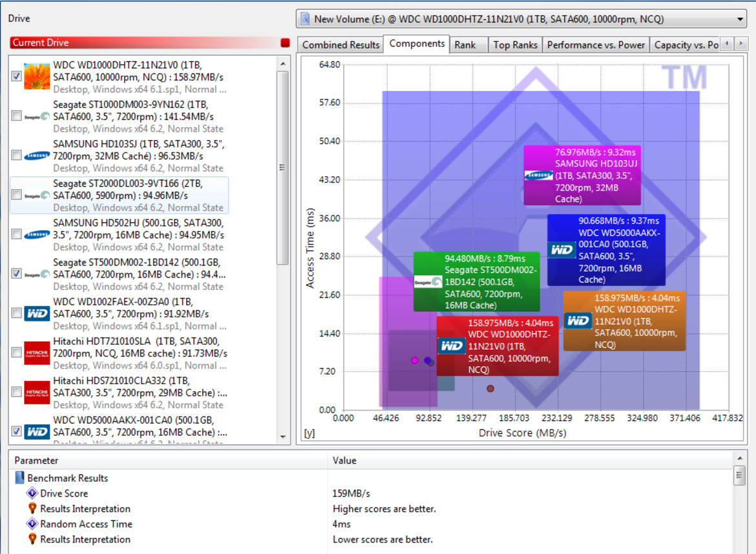Click the Benchmark Results book icon

[x=20, y=478]
